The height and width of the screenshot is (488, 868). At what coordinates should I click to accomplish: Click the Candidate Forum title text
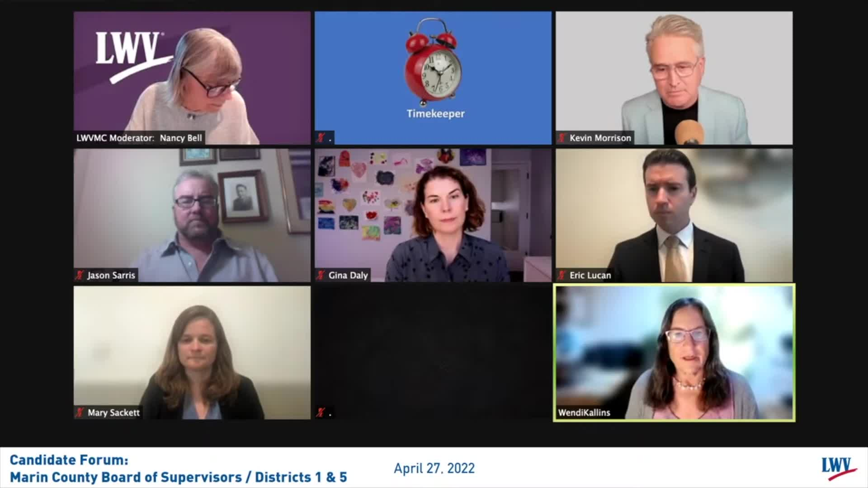click(69, 460)
